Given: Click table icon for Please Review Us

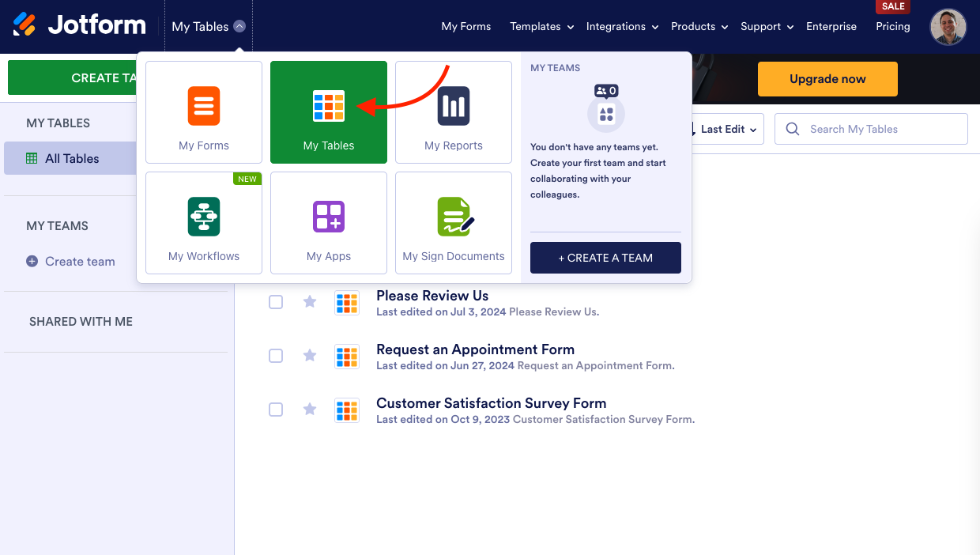Looking at the screenshot, I should pyautogui.click(x=347, y=303).
